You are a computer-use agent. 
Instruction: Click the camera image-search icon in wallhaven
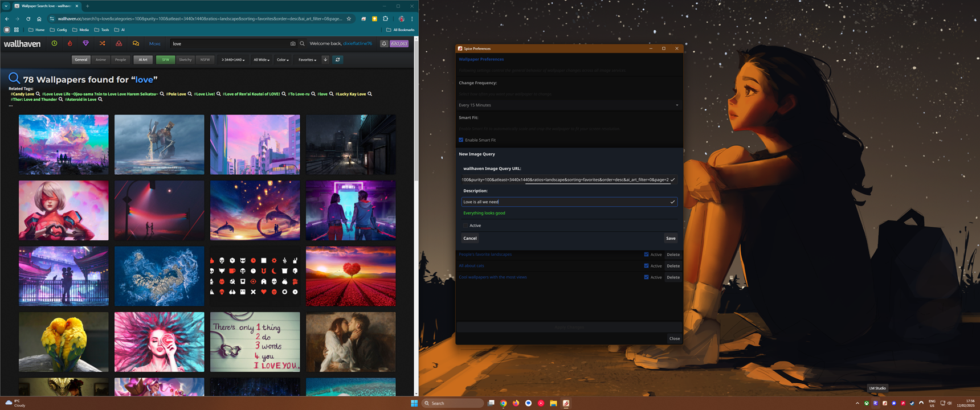[x=293, y=43]
